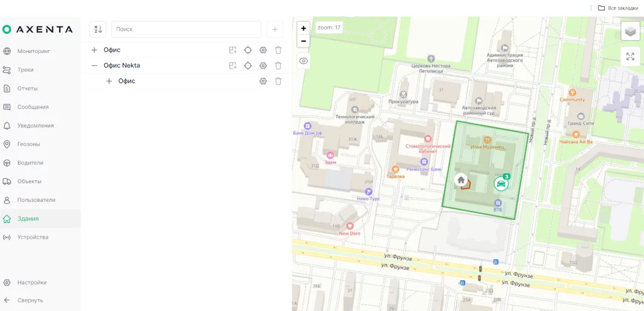Click the Нико Турс map label
The image size is (644, 311).
pos(368,199)
